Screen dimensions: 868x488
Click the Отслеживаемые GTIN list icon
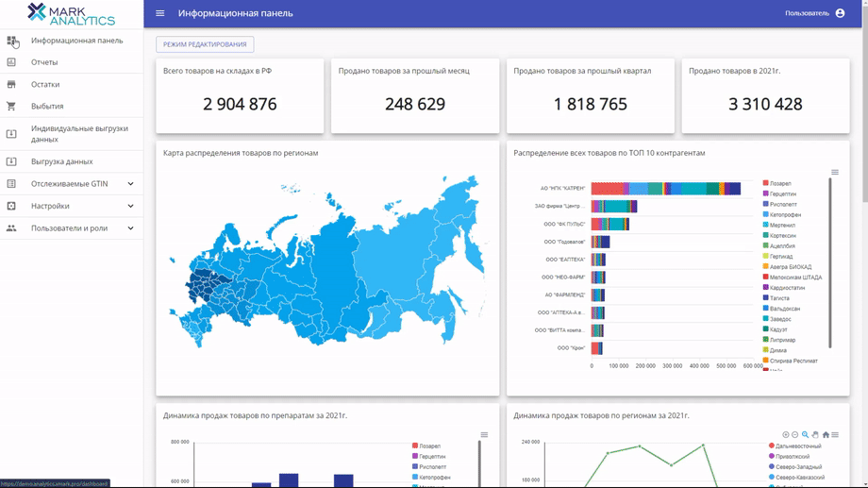(x=11, y=183)
